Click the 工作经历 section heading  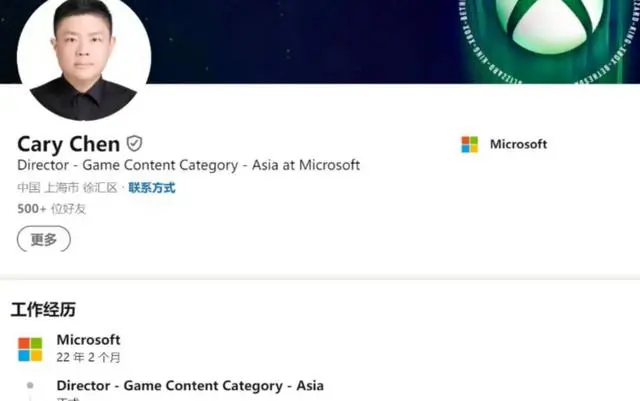[x=43, y=310]
